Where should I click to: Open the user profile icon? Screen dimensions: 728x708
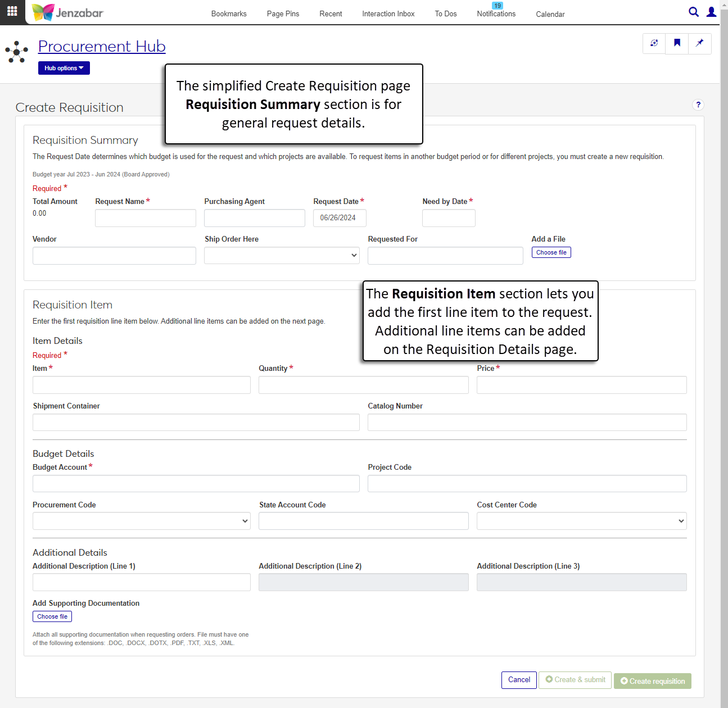[711, 12]
